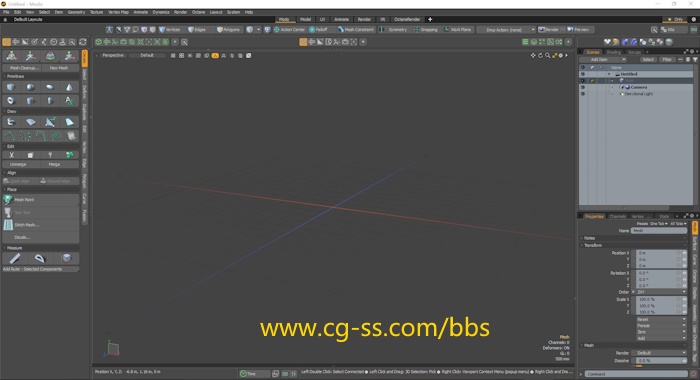Open the Drop Action dropdown

coord(507,29)
